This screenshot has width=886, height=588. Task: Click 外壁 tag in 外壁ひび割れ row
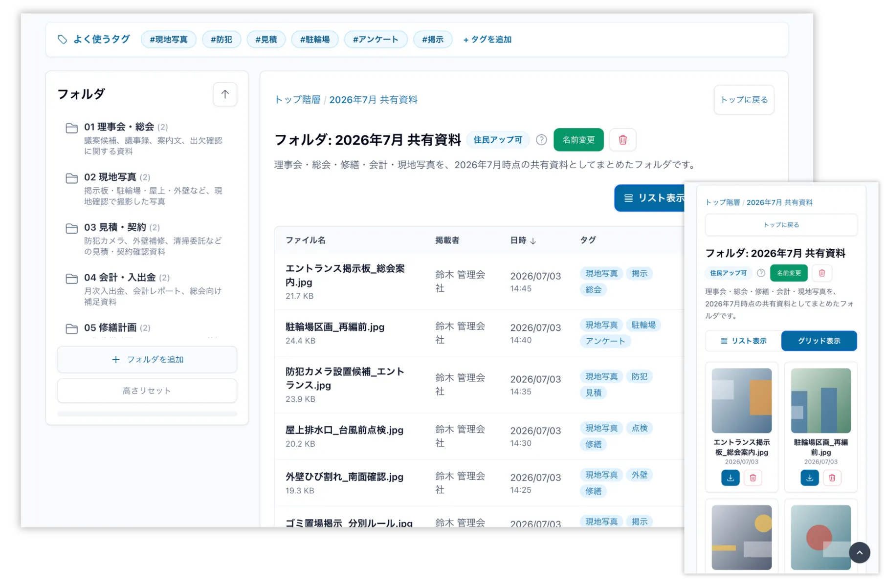[640, 475]
